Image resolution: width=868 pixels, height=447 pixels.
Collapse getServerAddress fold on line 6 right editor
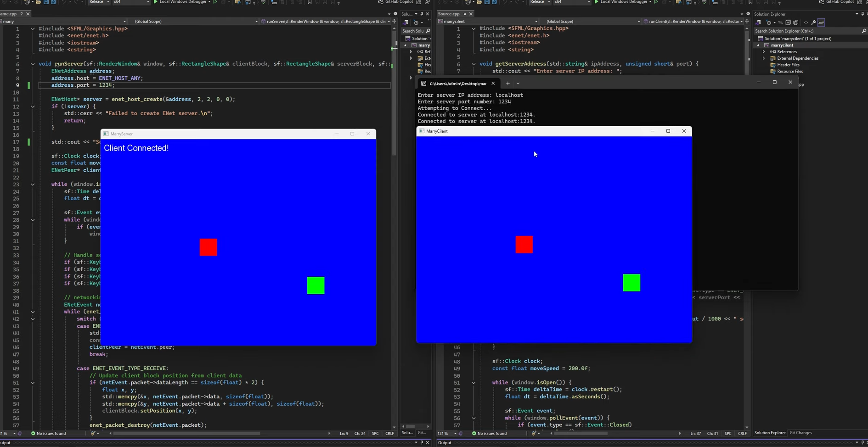473,64
